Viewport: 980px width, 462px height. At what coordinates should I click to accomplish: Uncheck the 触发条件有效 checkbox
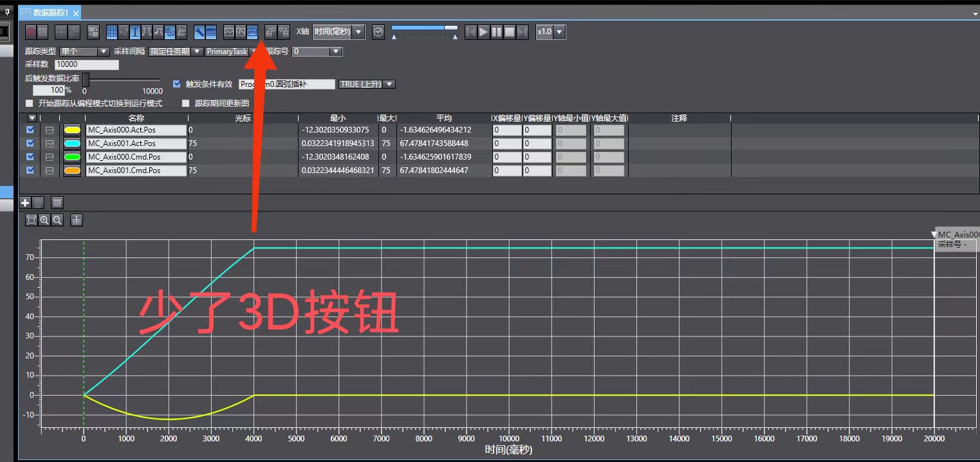(178, 84)
